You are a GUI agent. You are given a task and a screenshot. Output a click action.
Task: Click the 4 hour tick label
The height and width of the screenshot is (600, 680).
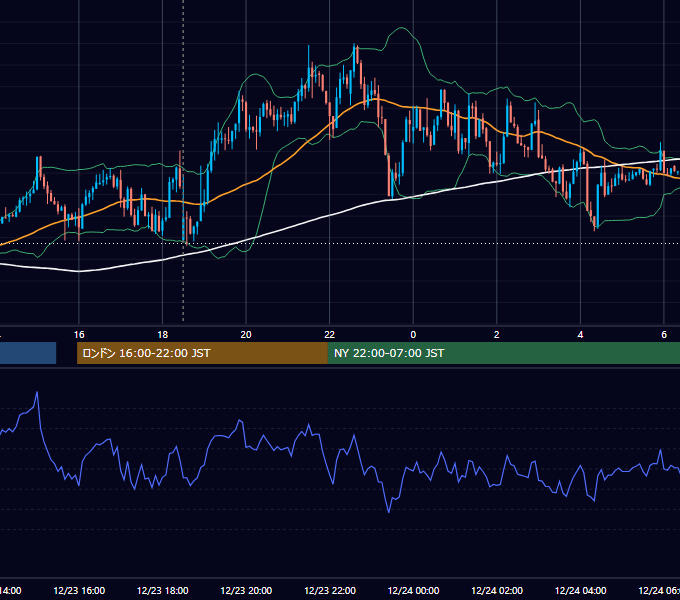click(580, 335)
